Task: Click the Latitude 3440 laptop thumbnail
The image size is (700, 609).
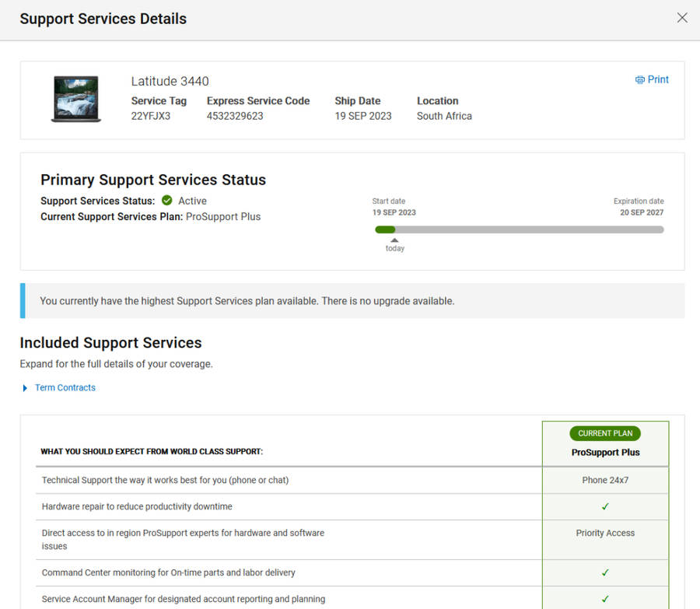Action: pyautogui.click(x=76, y=99)
